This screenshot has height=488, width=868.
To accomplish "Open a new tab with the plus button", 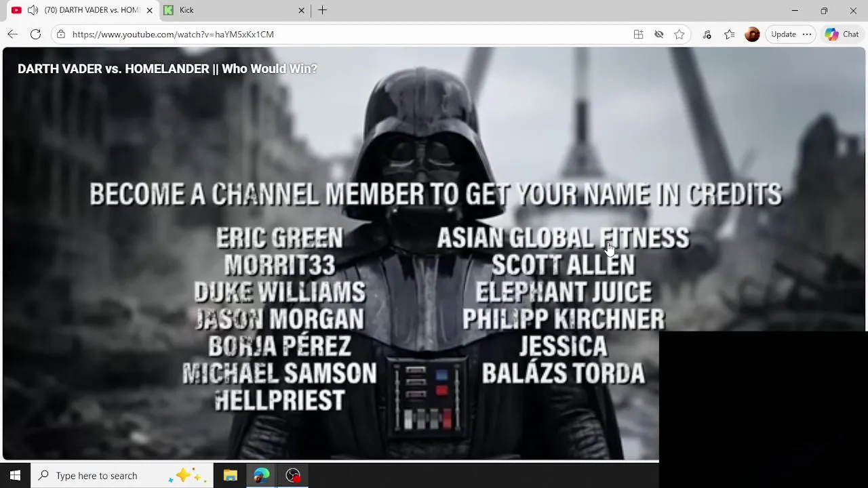I will coord(323,10).
